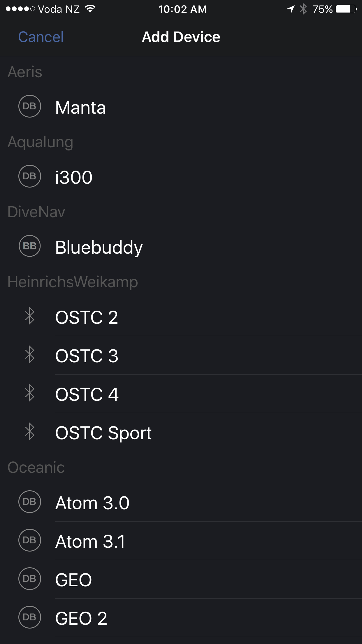Viewport: 362px width, 644px height.
Task: Choose the OSTC Sport device
Action: pyautogui.click(x=103, y=433)
